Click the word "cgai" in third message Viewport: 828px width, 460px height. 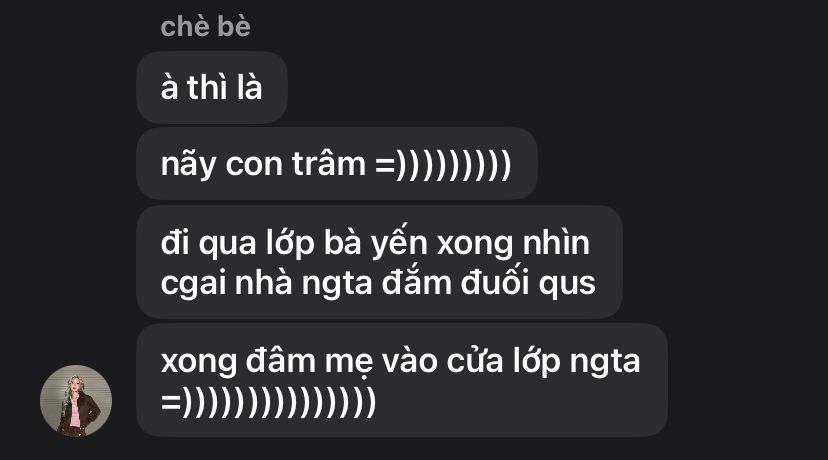(x=194, y=284)
